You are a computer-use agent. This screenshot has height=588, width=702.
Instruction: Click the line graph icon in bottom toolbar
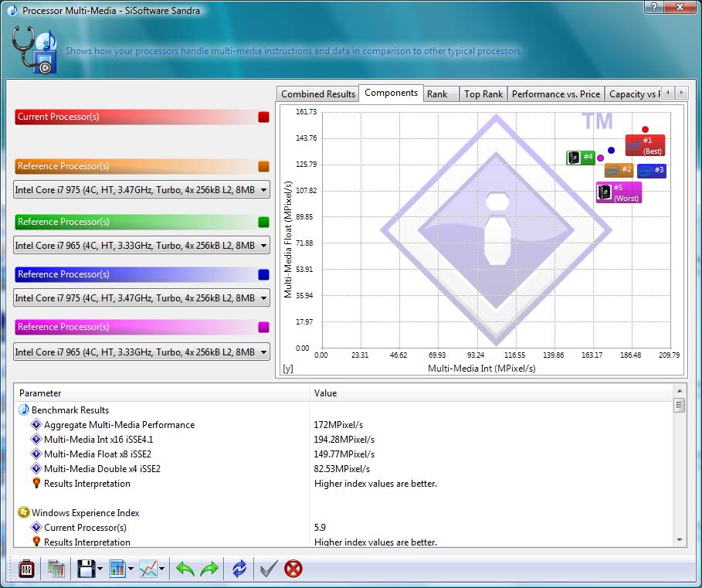point(148,569)
